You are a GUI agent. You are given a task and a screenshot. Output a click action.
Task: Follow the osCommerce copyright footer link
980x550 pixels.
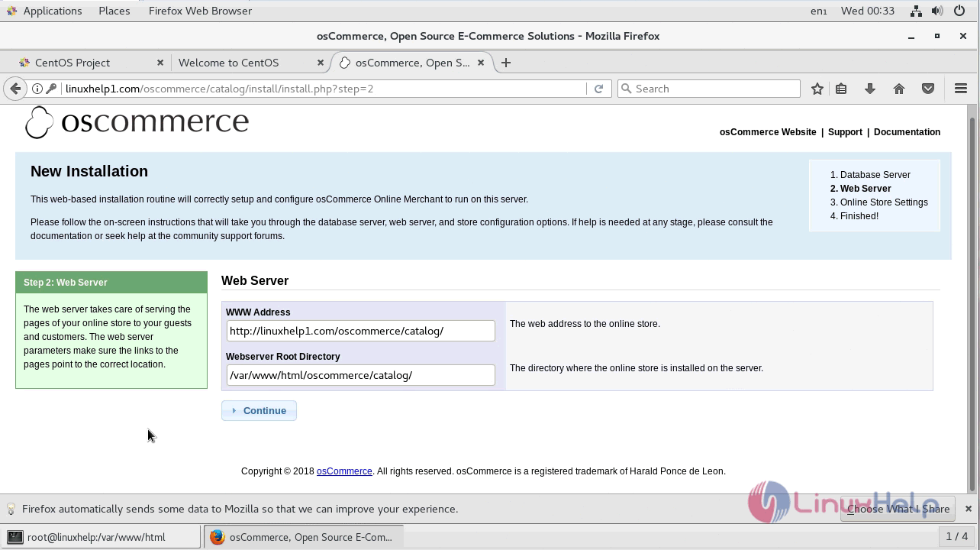pyautogui.click(x=344, y=471)
